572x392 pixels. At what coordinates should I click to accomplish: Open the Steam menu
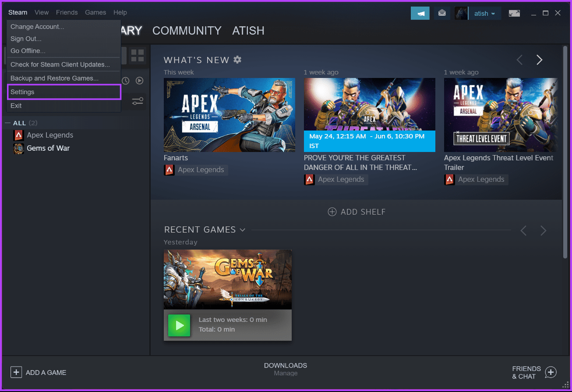18,12
